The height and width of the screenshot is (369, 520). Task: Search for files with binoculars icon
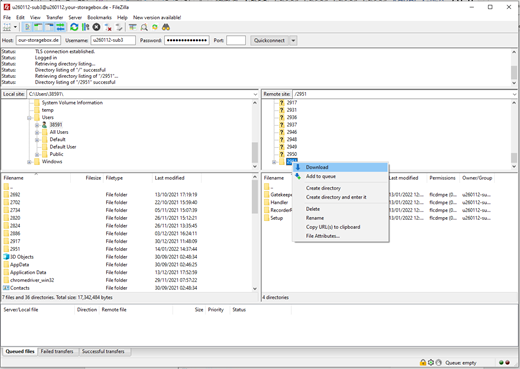(166, 27)
